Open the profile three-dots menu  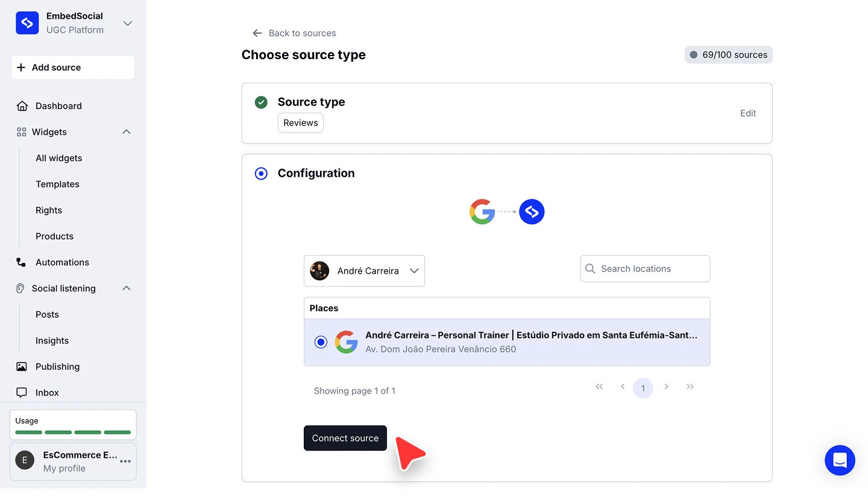point(125,461)
